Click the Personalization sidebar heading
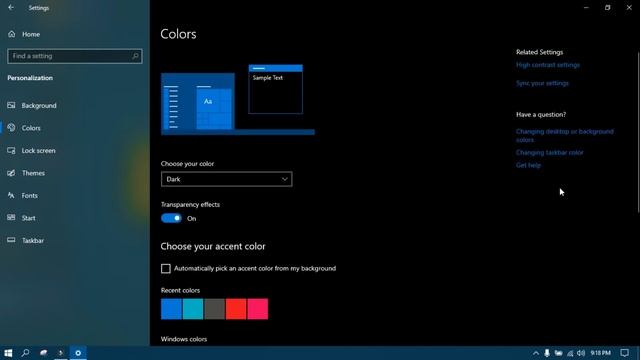 [30, 78]
